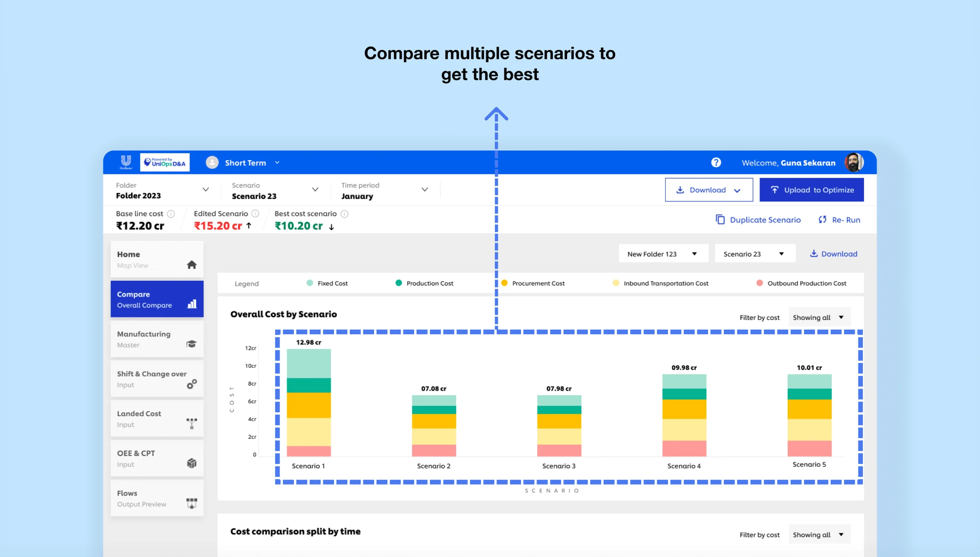
Task: Open the Scenario 23 header dropdown chevron
Action: pyautogui.click(x=315, y=190)
